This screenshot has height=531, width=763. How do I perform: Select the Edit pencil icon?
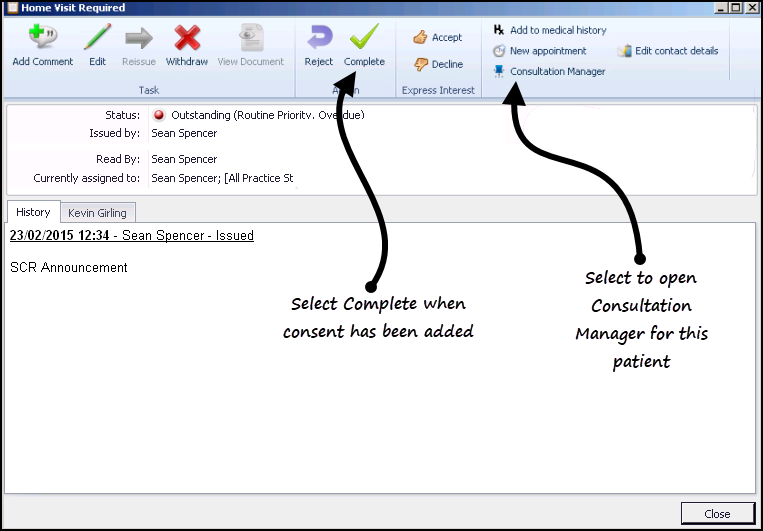click(x=97, y=38)
